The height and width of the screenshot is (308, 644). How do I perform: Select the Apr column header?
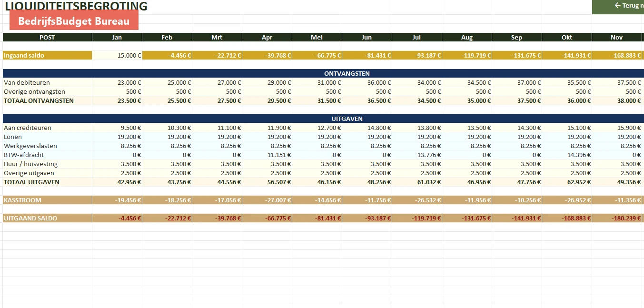(x=267, y=37)
